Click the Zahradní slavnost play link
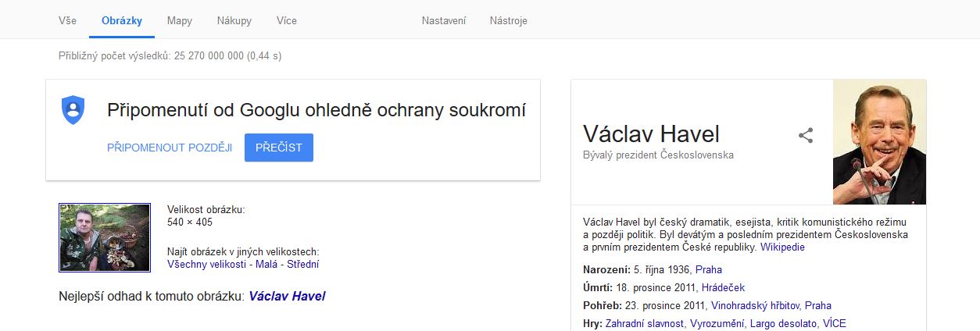Screen dimensions: 980x331 point(644,323)
